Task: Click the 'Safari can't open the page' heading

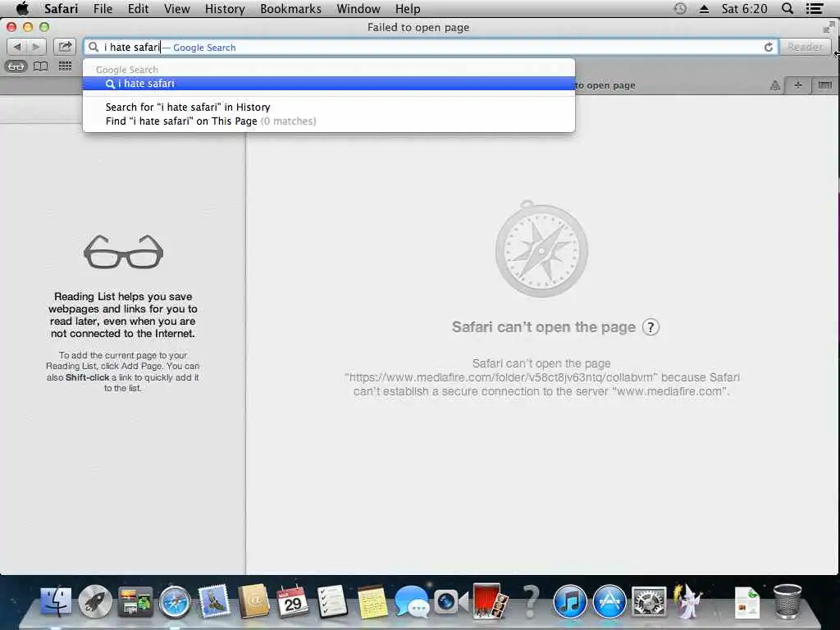Action: click(x=543, y=327)
